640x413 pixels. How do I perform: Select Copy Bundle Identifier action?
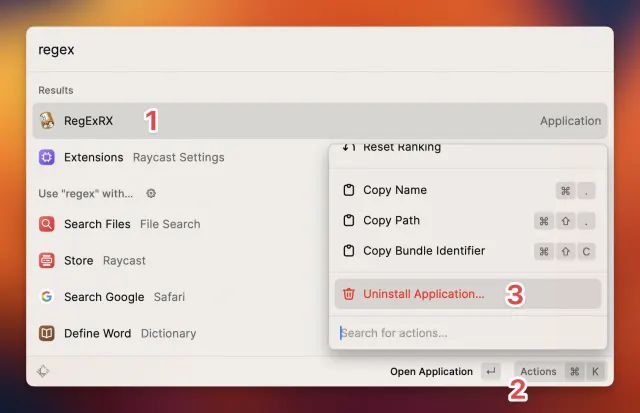(468, 251)
